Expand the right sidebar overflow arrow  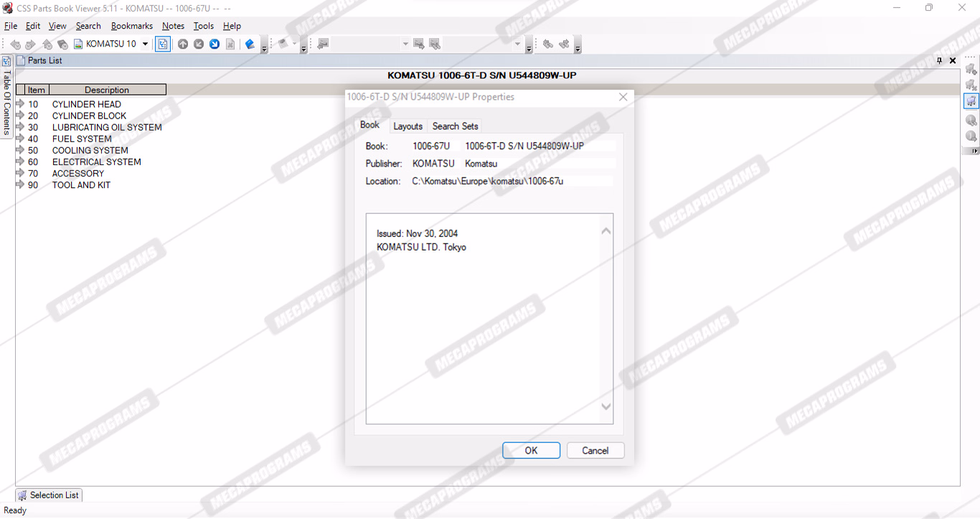click(974, 151)
